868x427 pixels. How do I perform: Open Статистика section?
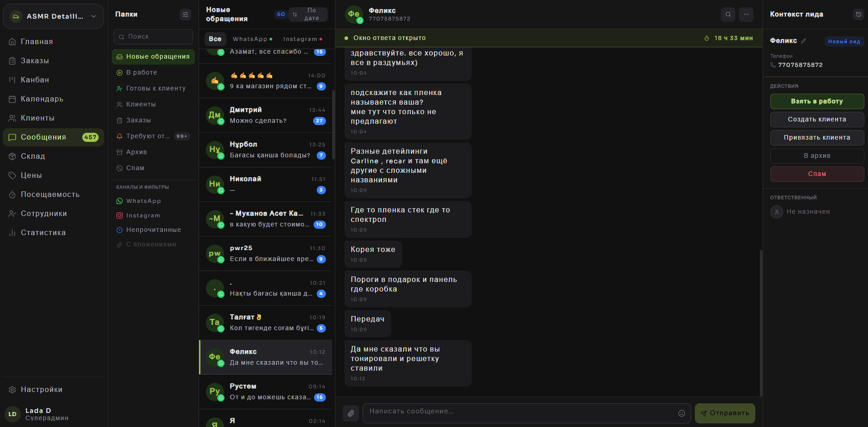54,232
